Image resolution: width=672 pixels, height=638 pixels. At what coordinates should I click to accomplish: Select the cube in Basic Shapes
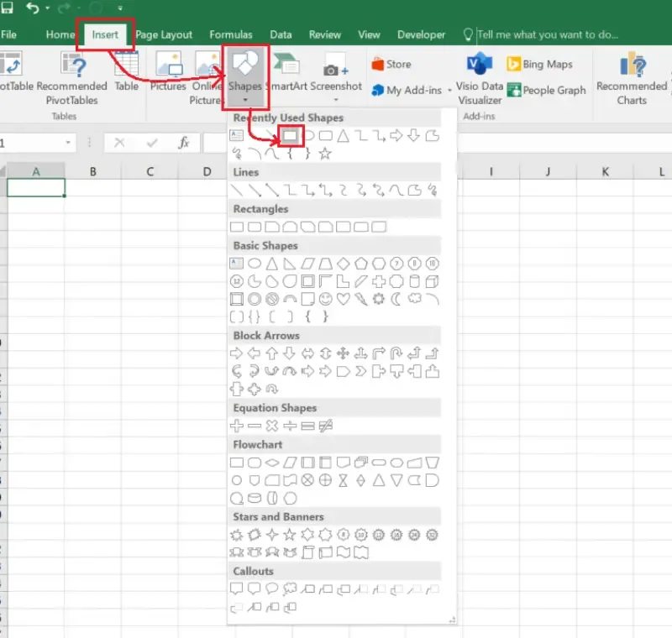(432, 281)
